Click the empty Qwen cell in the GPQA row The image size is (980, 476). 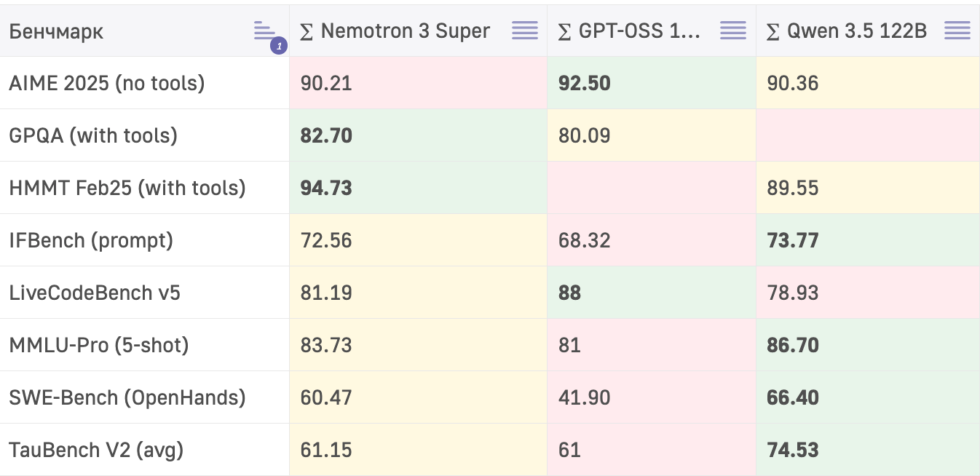[868, 135]
